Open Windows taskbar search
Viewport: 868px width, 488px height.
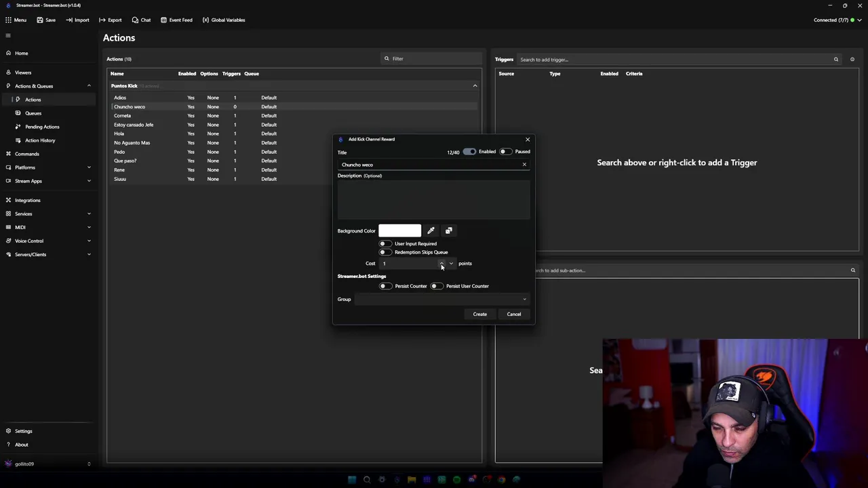pos(367,480)
